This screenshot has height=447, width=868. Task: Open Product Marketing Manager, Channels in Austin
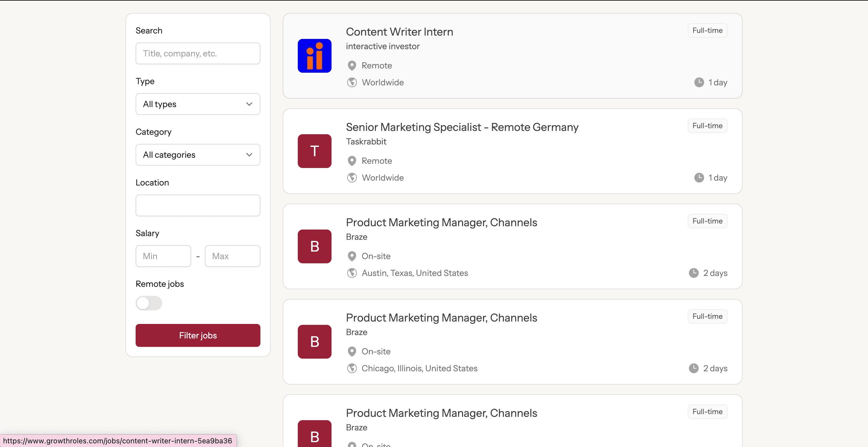pos(442,223)
